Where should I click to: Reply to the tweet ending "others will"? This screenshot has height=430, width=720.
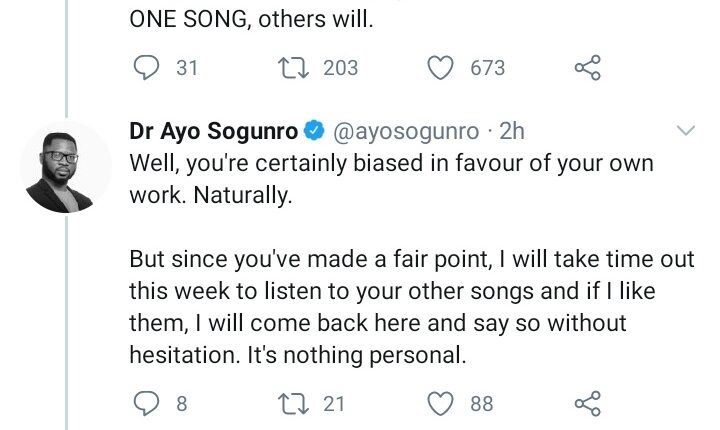click(145, 68)
